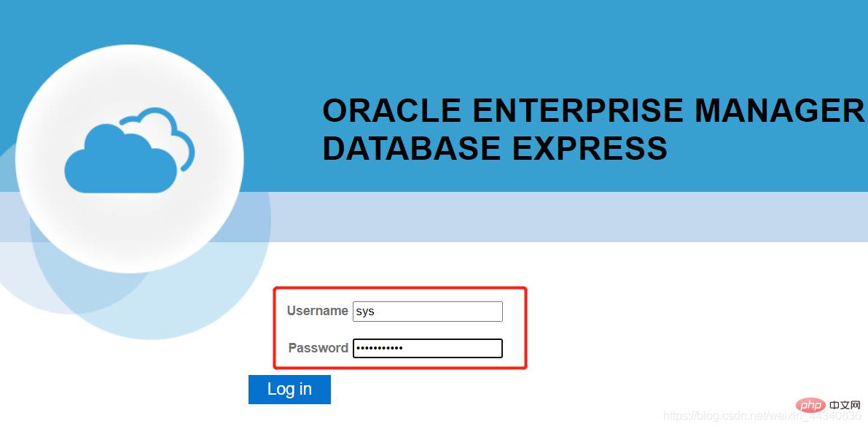Click the red php logo badge
Image resolution: width=868 pixels, height=429 pixels.
pos(810,405)
